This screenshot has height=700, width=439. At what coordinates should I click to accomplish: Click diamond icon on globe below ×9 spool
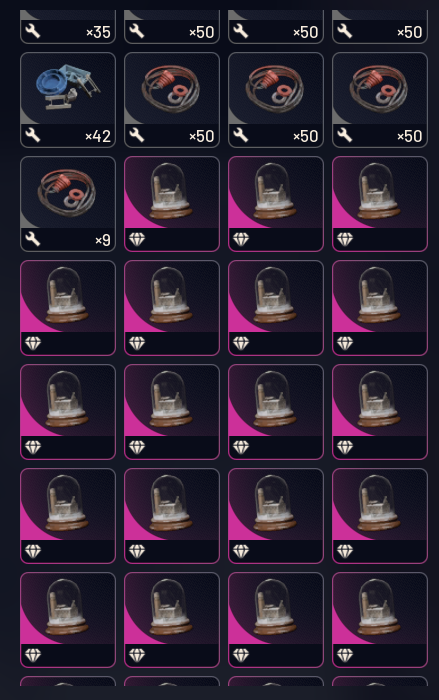pos(33,343)
